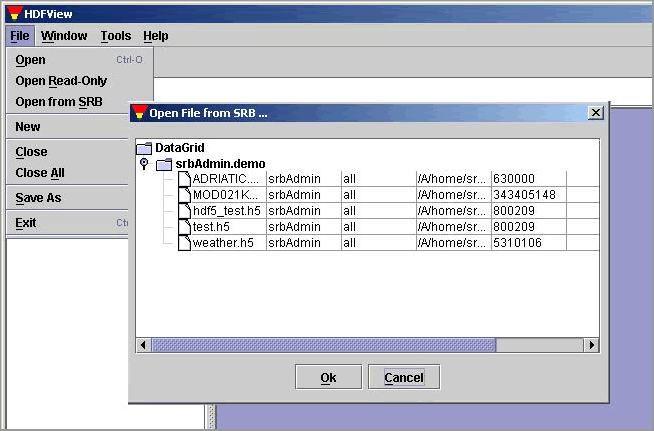Click the ADRIATIC file icon
The width and height of the screenshot is (654, 431).
tap(184, 179)
